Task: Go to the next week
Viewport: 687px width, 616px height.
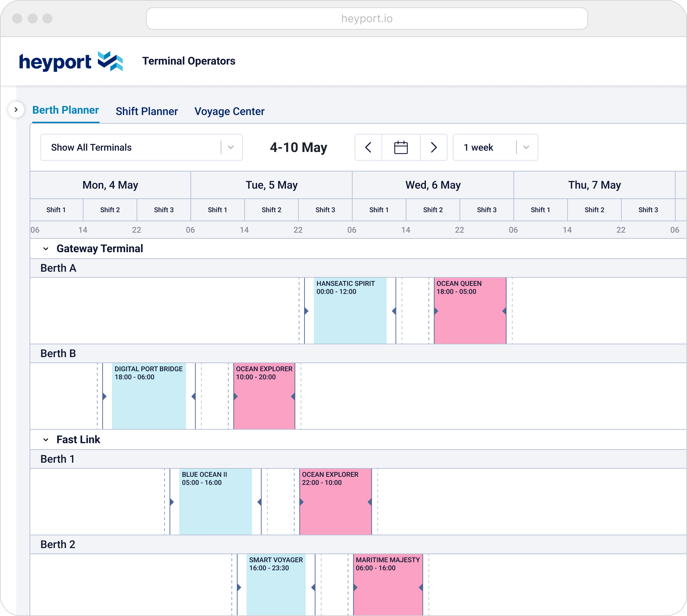Action: 434,147
